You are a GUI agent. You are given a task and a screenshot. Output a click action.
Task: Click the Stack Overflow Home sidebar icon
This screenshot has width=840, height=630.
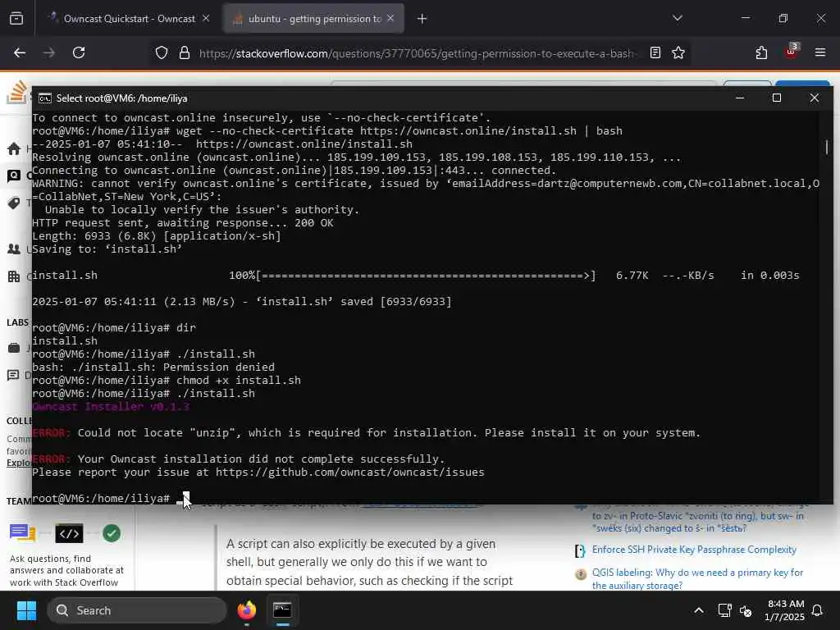pyautogui.click(x=15, y=148)
